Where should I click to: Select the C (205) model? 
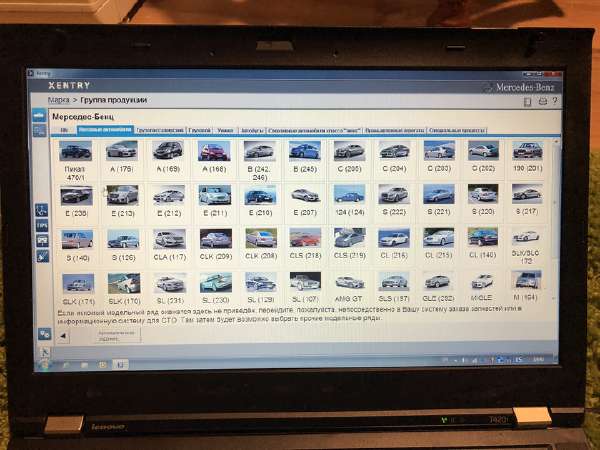pos(349,156)
